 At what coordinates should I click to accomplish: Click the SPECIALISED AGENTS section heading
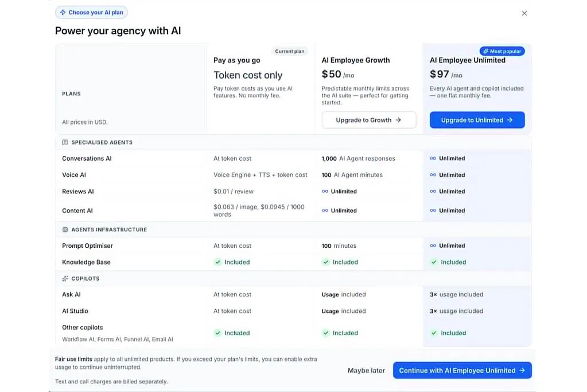coord(102,142)
